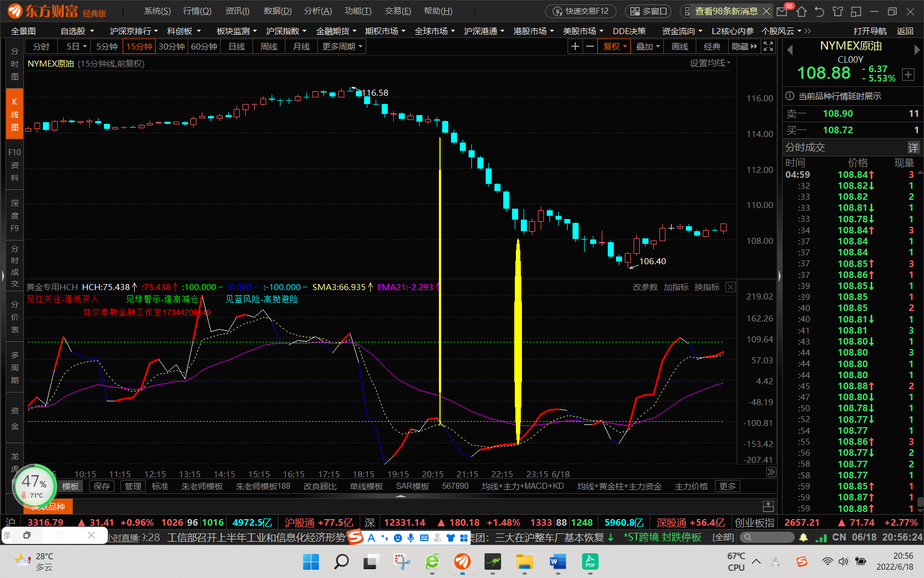This screenshot has height=578, width=924.
Task: Close the 黄金专用HCH indicator panel
Action: coord(730,287)
